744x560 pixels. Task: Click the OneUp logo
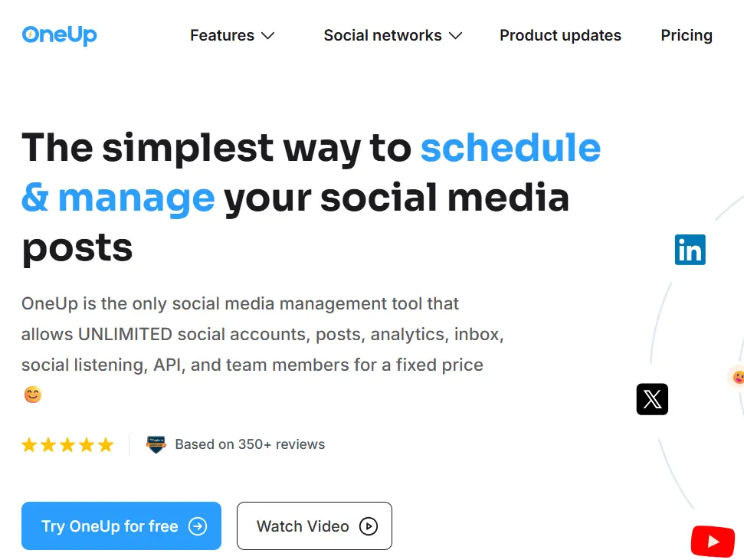pos(59,34)
